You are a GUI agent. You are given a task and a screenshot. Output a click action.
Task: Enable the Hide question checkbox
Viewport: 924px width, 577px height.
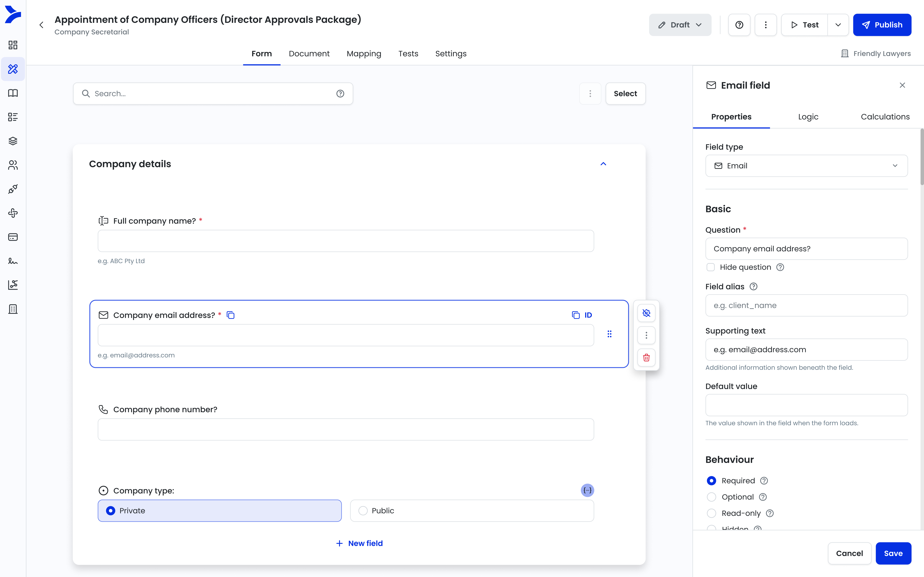tap(711, 267)
